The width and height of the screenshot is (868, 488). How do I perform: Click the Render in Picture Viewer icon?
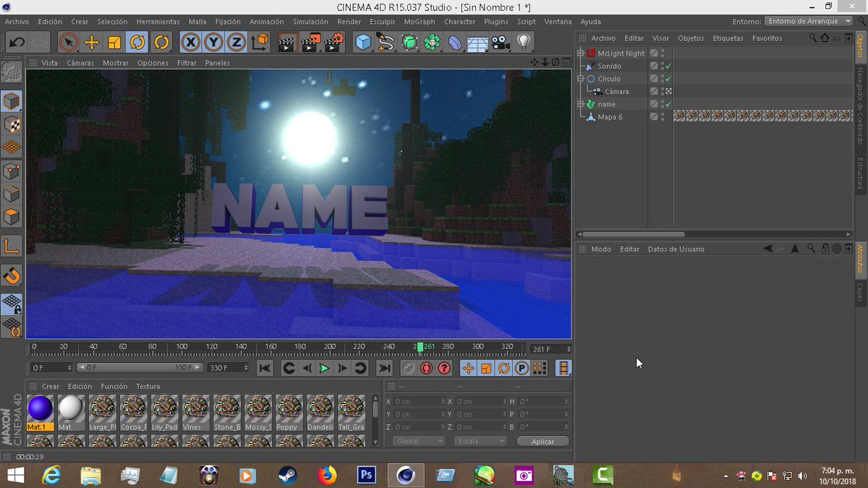click(310, 43)
